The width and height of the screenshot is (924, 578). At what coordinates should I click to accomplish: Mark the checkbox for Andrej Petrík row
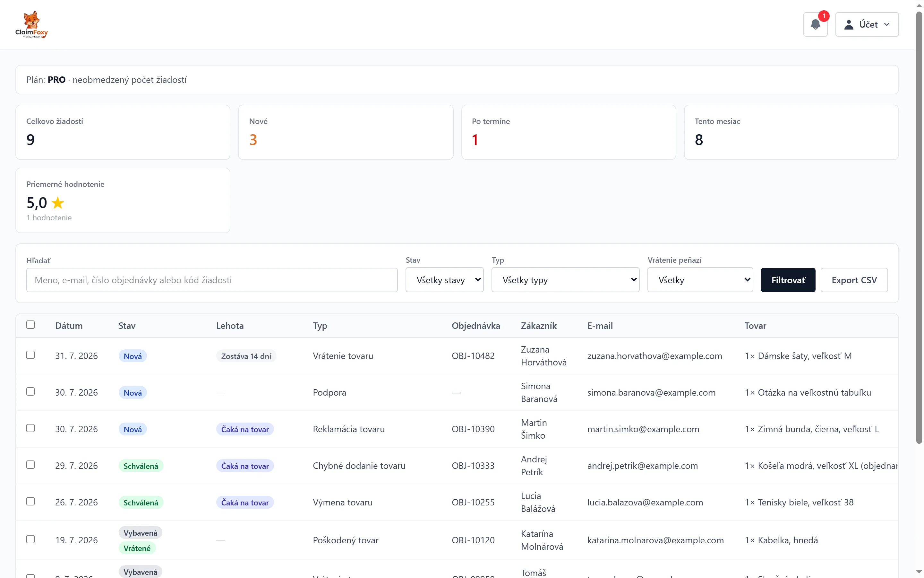[x=30, y=465]
